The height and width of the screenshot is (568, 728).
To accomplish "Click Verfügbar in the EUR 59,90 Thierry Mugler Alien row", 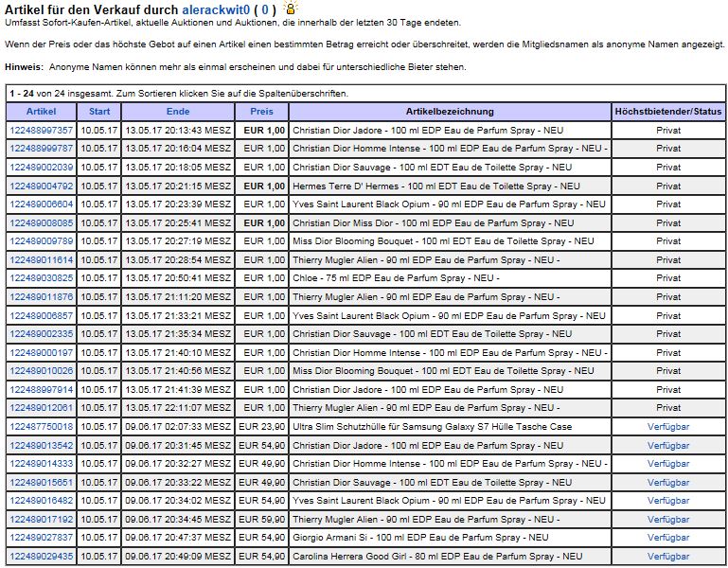I will tap(668, 519).
